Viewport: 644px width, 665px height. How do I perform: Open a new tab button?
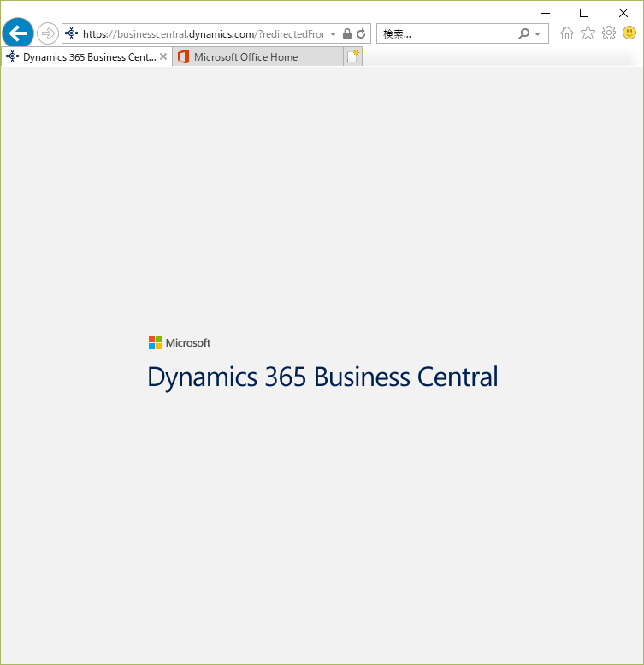pyautogui.click(x=352, y=56)
